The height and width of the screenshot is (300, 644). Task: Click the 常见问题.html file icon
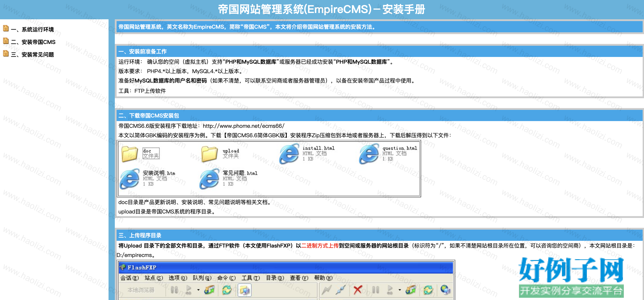pos(209,179)
